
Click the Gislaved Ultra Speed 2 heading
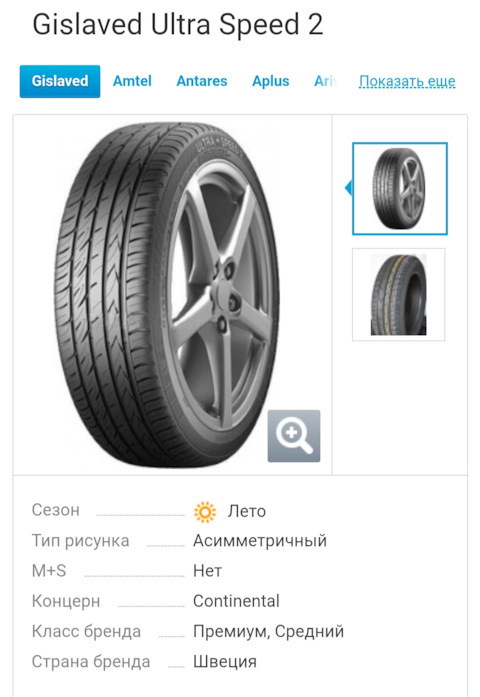coord(178,24)
